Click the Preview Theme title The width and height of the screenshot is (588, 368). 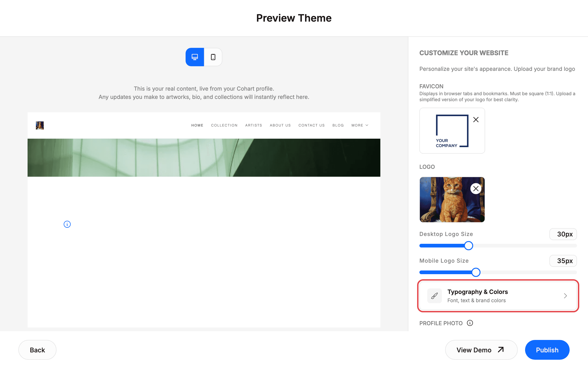point(294,18)
